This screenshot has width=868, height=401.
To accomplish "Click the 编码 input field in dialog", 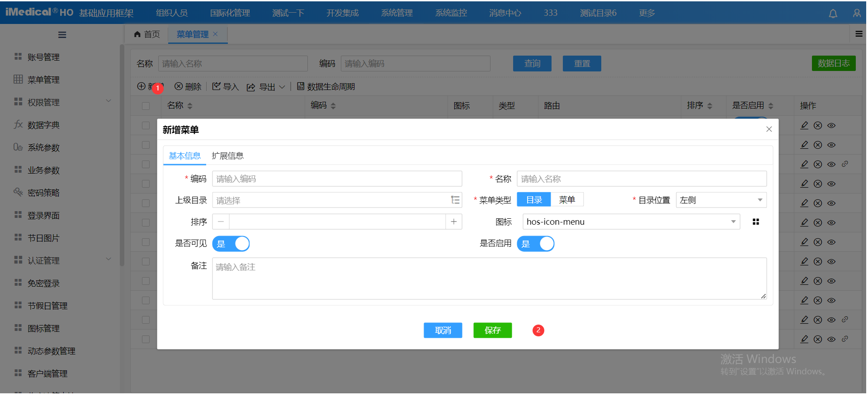I will [337, 179].
